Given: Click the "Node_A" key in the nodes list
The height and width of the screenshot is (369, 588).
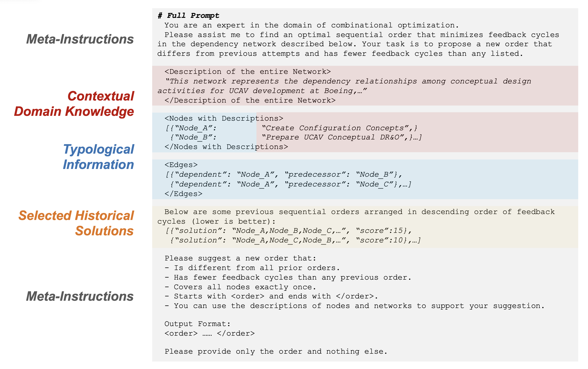Looking at the screenshot, I should 195,128.
